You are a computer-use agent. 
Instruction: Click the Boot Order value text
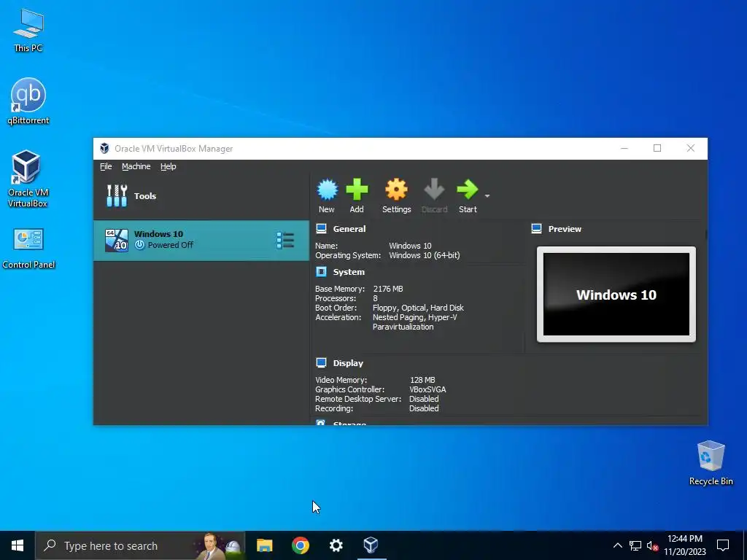pos(418,308)
